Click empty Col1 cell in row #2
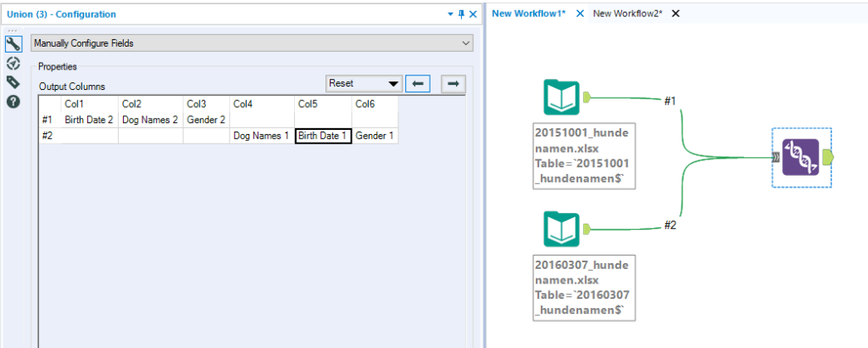 pos(89,136)
